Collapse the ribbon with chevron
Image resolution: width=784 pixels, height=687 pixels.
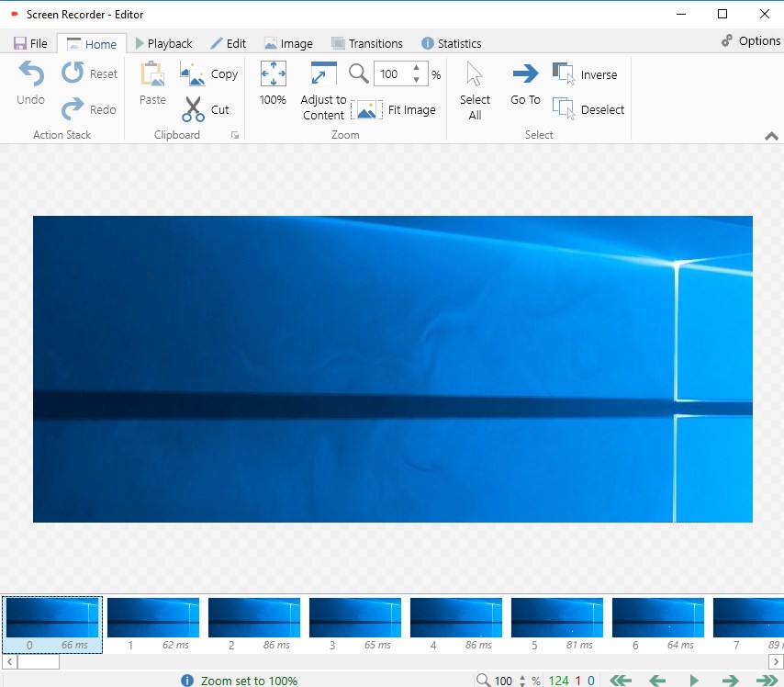pyautogui.click(x=771, y=136)
